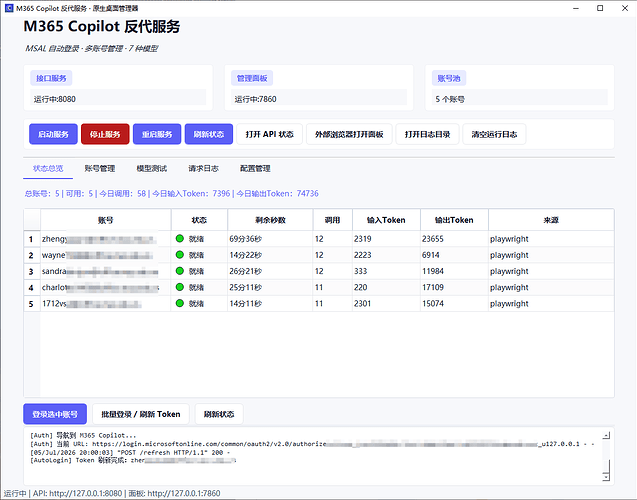This screenshot has height=500, width=637.
Task: Click the 状态 column header
Action: pos(199,220)
